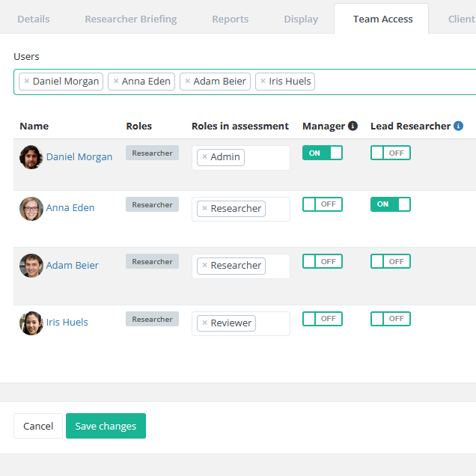The width and height of the screenshot is (476, 476).
Task: Open the Reports tab
Action: (230, 19)
